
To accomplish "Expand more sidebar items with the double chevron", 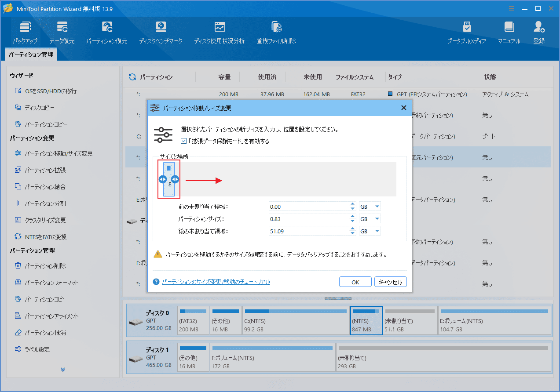I will [63, 370].
